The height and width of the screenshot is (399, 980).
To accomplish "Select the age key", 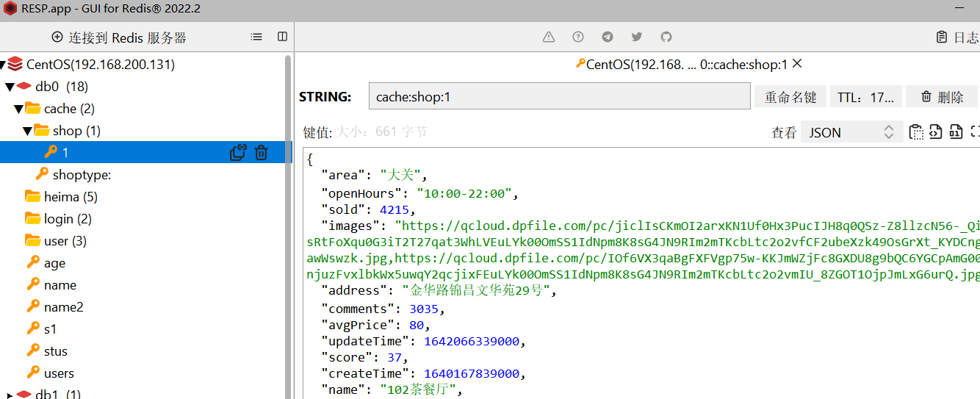I will [54, 263].
